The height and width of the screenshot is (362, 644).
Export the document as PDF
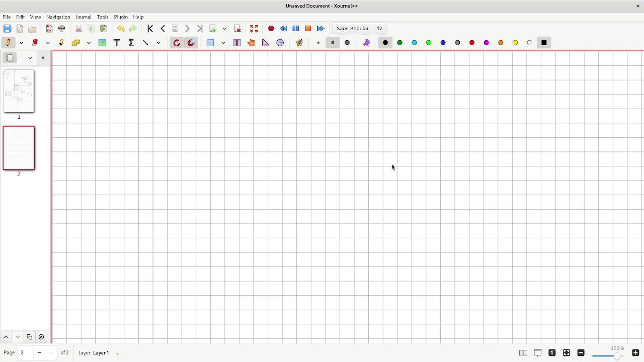49,29
